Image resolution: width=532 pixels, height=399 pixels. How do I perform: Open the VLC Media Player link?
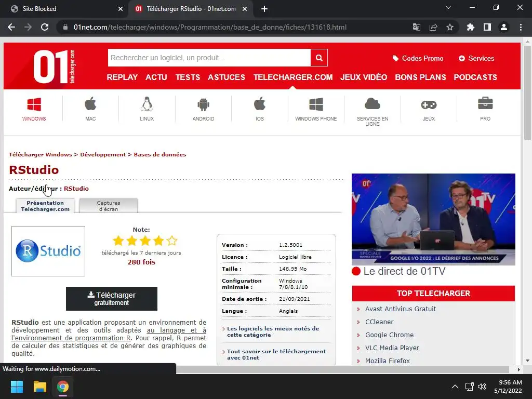pyautogui.click(x=392, y=348)
